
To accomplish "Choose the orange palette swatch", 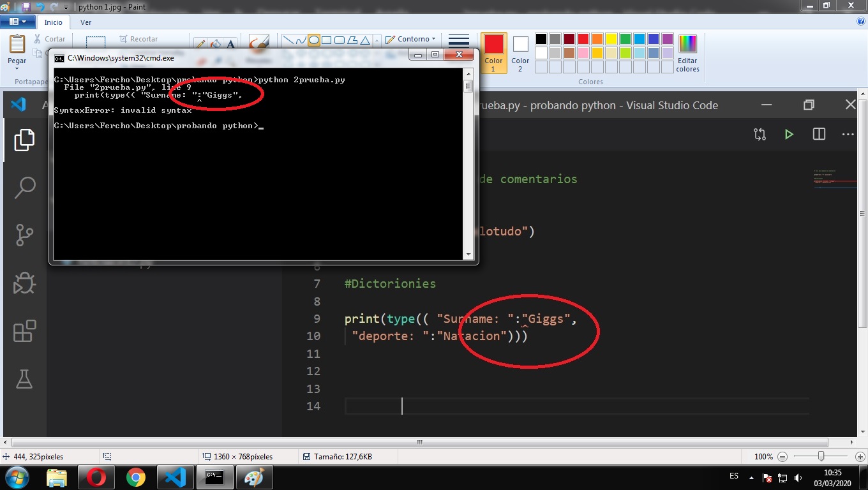I will [x=597, y=39].
